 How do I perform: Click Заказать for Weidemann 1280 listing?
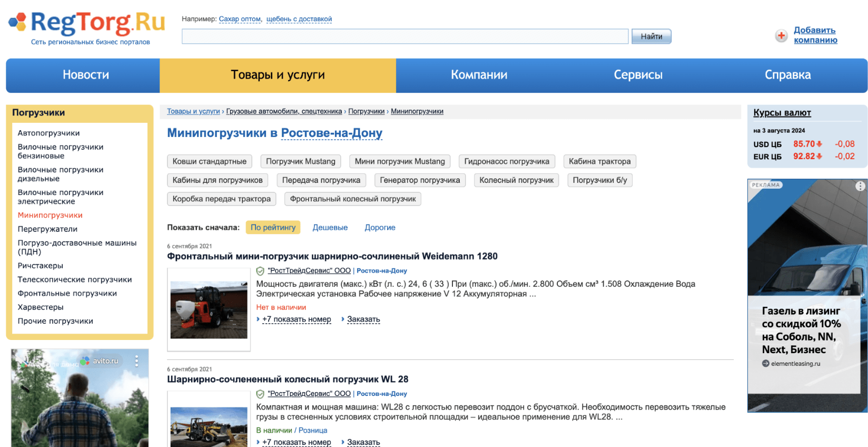pyautogui.click(x=363, y=319)
